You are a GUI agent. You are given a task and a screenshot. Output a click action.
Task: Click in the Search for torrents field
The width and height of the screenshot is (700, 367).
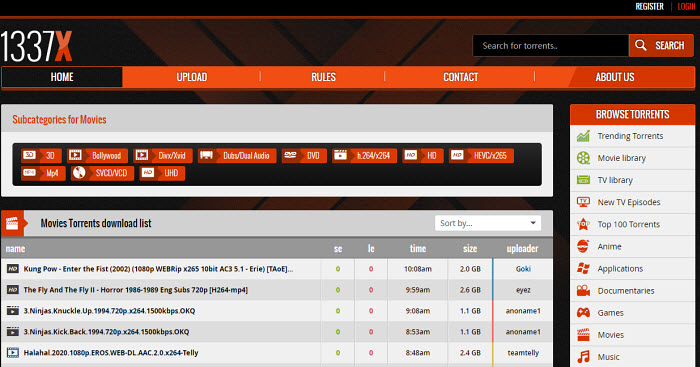tap(550, 46)
